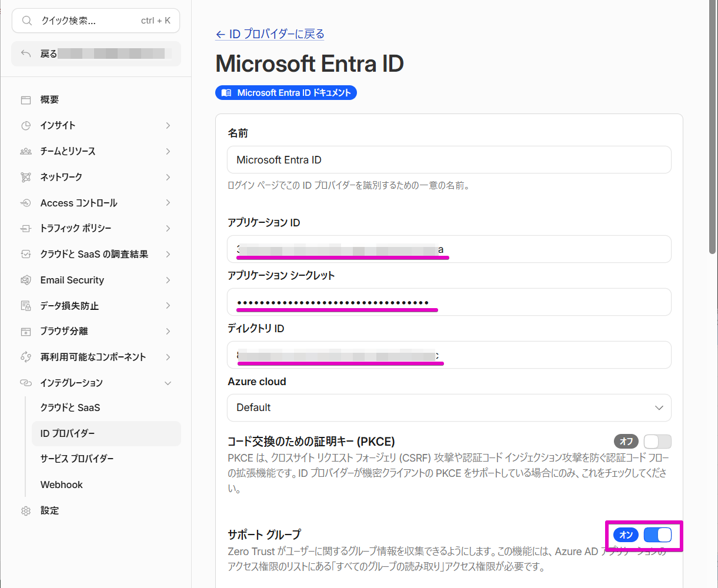Click the データ損失防止 lock icon

(26, 306)
